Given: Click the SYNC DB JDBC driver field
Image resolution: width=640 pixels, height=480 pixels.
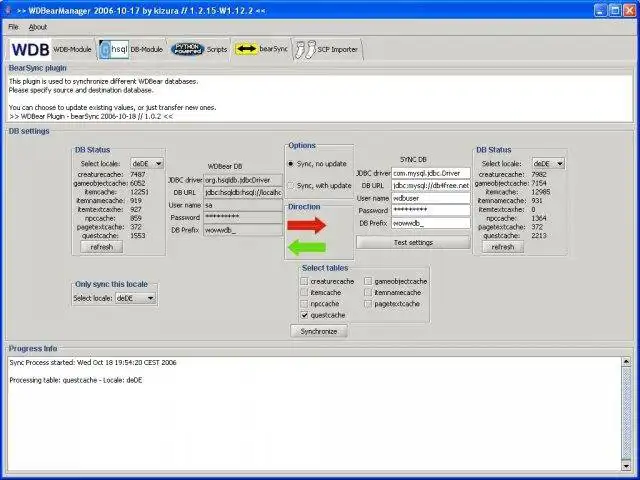Looking at the screenshot, I should tap(431, 173).
